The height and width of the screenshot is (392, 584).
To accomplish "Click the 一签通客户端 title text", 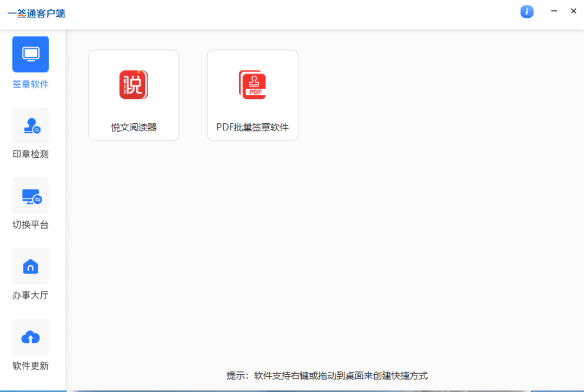I will [x=36, y=14].
